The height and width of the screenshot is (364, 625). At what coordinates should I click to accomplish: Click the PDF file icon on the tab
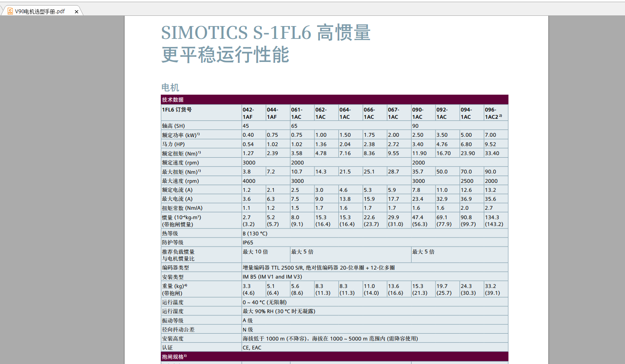(x=10, y=11)
